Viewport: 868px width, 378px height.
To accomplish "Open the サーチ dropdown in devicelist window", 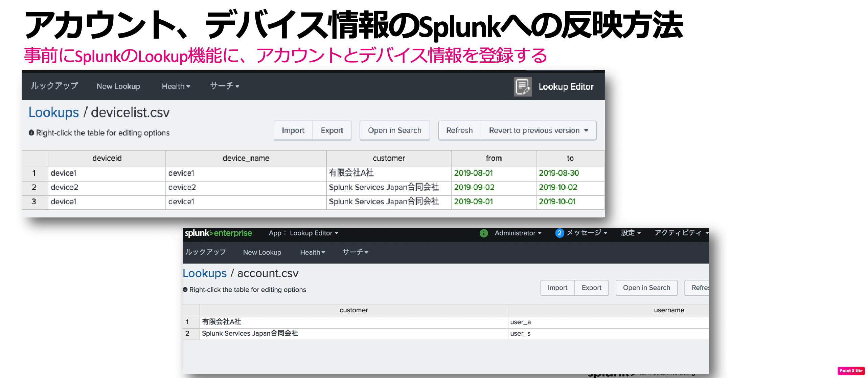I will tap(225, 86).
